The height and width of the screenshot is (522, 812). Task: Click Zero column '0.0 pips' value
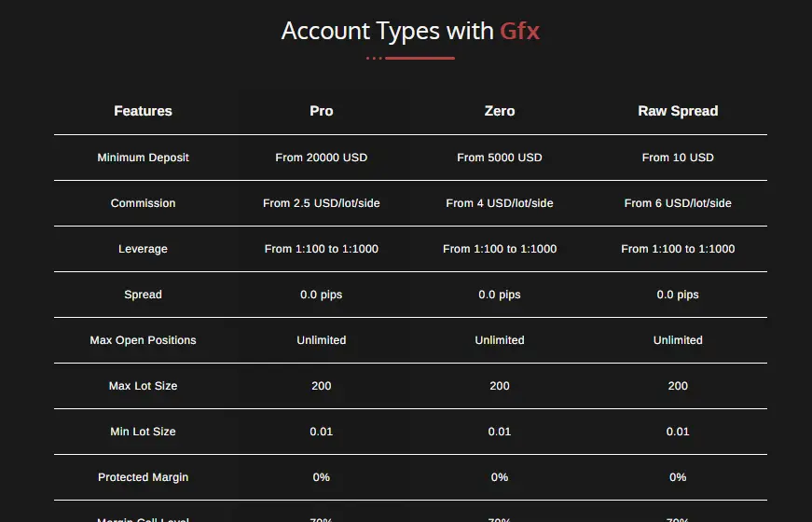pyautogui.click(x=499, y=295)
